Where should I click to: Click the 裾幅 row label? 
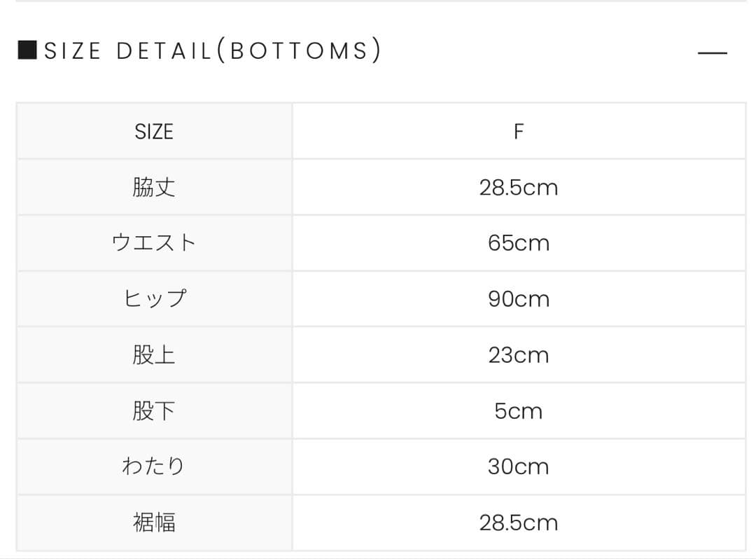[154, 523]
